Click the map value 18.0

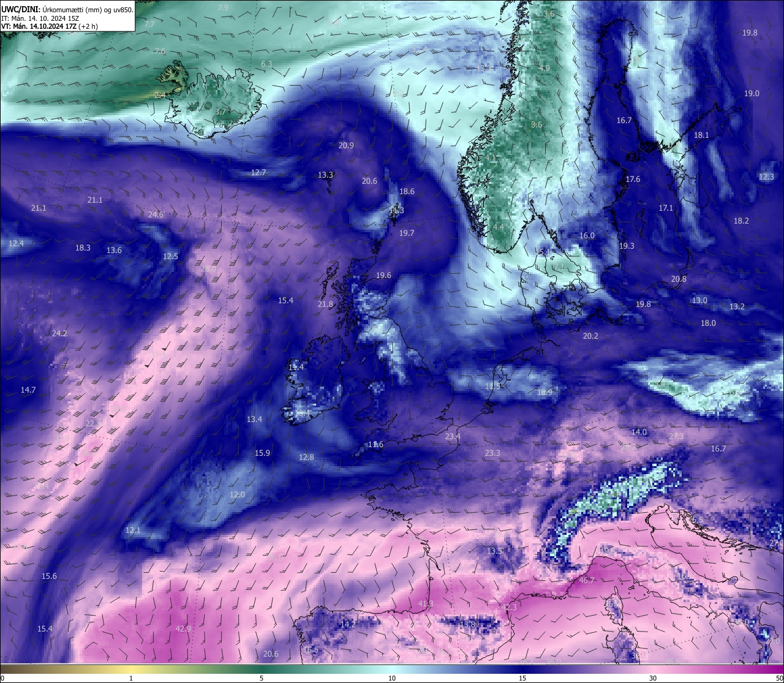coord(708,323)
